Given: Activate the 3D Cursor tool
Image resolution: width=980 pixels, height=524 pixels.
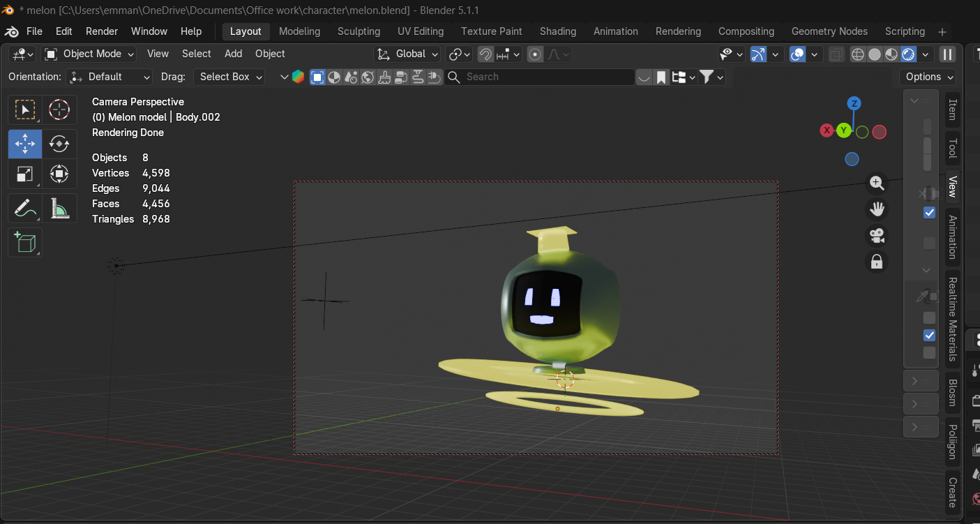Looking at the screenshot, I should coord(59,110).
